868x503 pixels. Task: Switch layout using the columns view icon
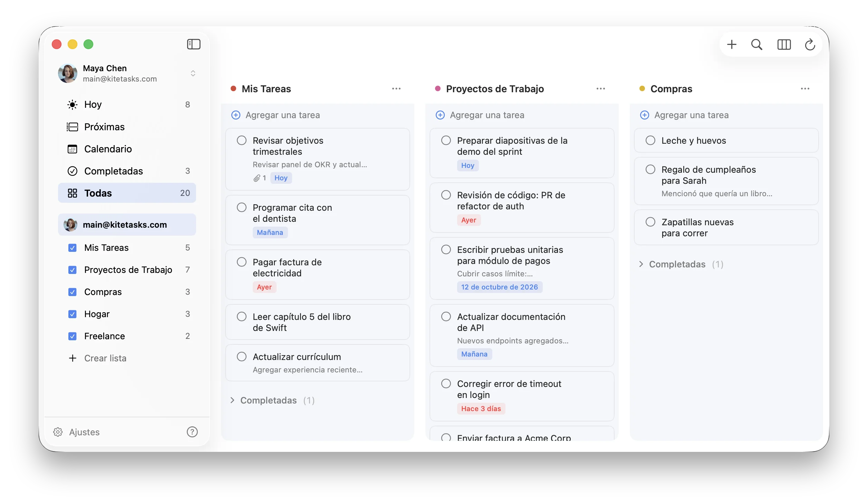coord(784,44)
